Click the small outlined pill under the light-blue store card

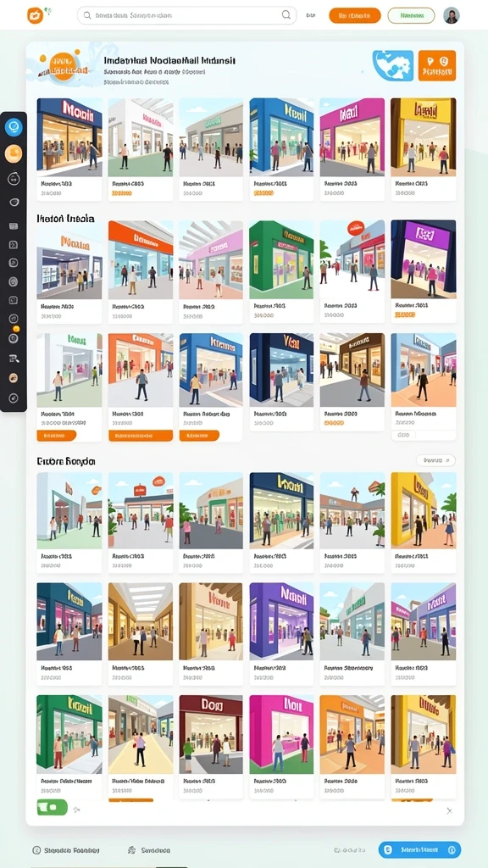(x=403, y=436)
